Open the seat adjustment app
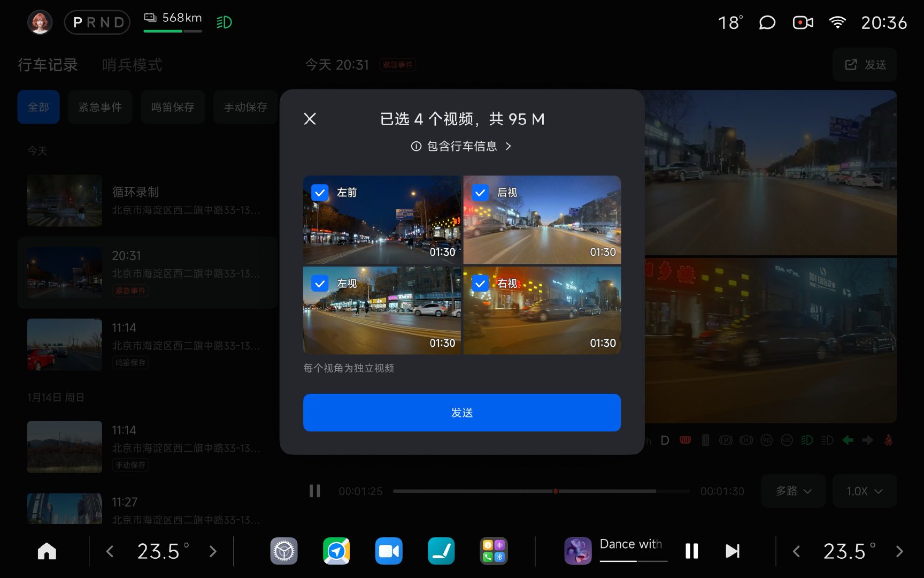Image resolution: width=924 pixels, height=578 pixels. pos(441,551)
